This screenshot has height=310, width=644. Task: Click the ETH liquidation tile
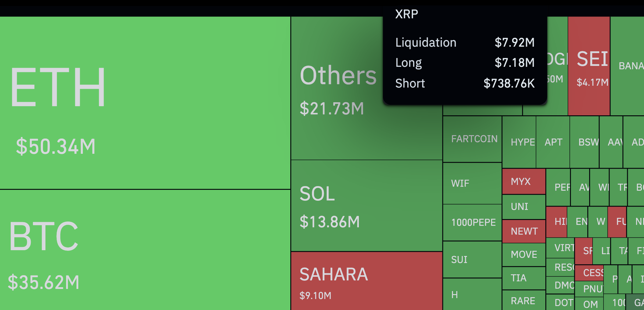coord(145,103)
